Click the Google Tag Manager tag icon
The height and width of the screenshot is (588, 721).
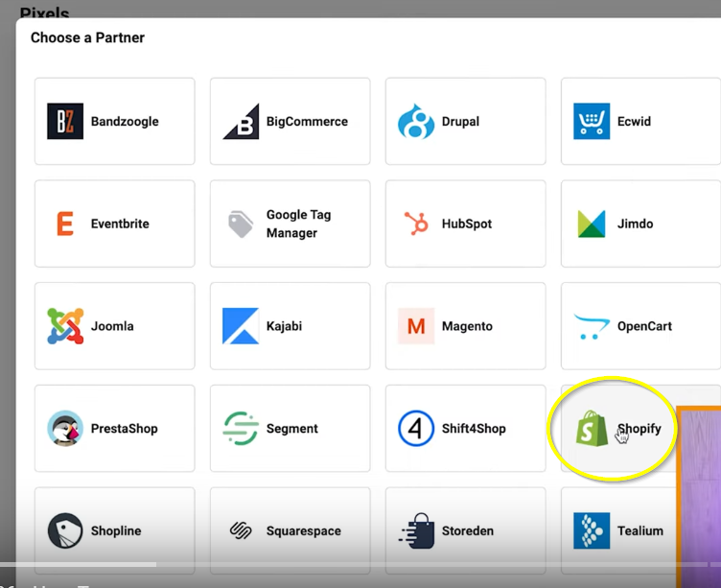(x=241, y=224)
